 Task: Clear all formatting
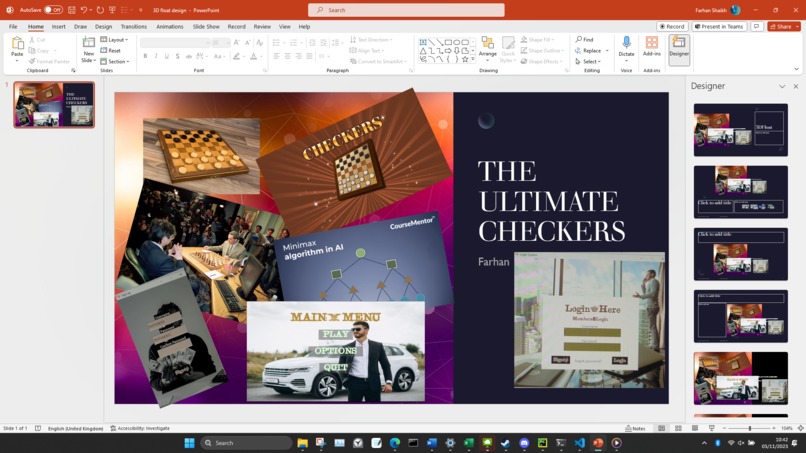[x=260, y=43]
